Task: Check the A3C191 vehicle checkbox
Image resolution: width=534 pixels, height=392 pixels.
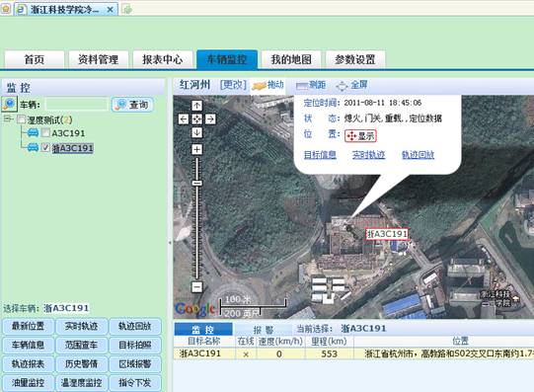Action: [x=45, y=133]
